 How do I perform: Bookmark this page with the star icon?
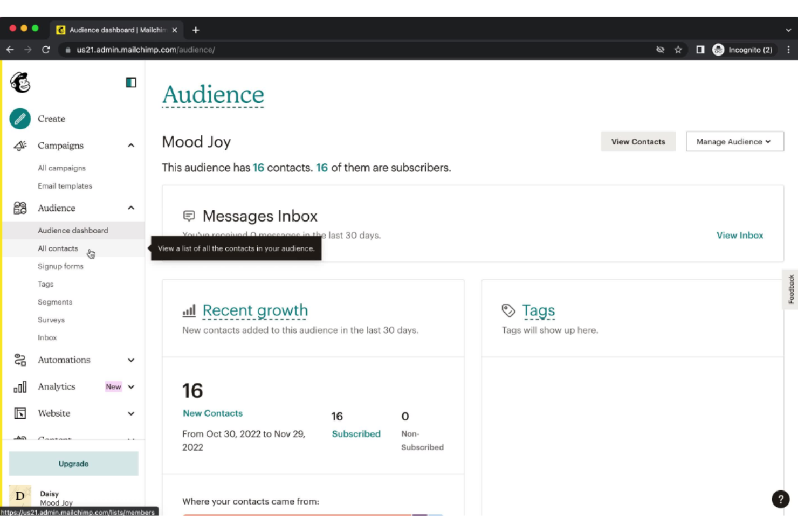678,50
